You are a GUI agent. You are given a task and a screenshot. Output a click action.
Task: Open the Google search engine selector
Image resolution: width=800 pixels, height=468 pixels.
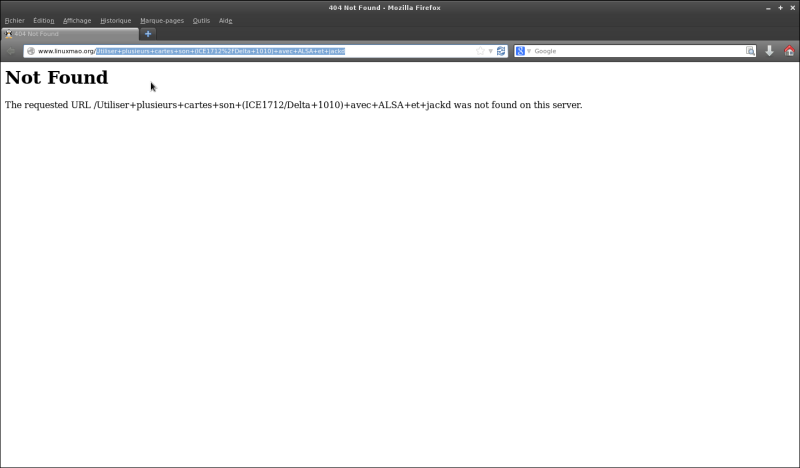(x=523, y=51)
